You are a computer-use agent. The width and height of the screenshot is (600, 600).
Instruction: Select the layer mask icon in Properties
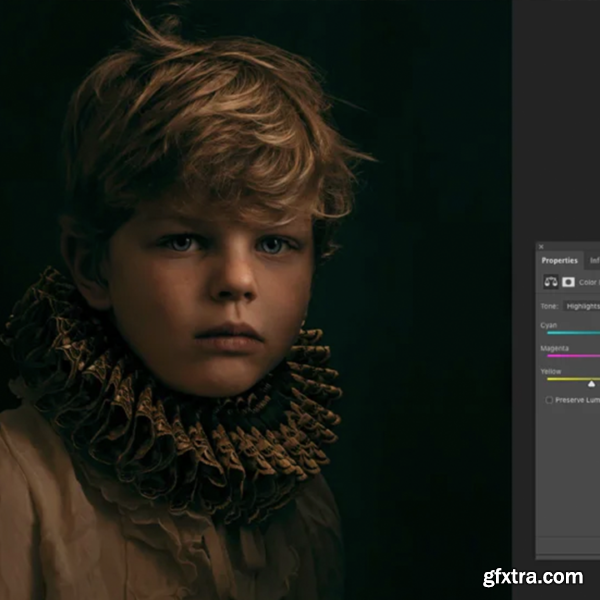coord(568,282)
